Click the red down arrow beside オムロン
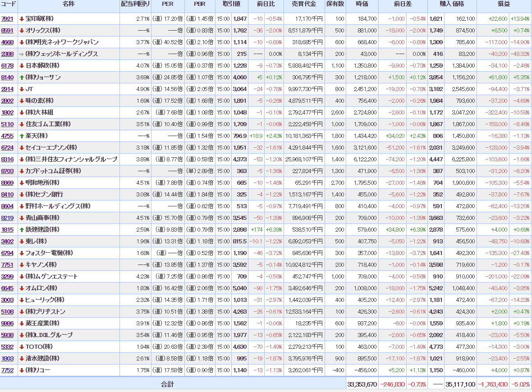This screenshot has height=392, width=532. point(22,288)
